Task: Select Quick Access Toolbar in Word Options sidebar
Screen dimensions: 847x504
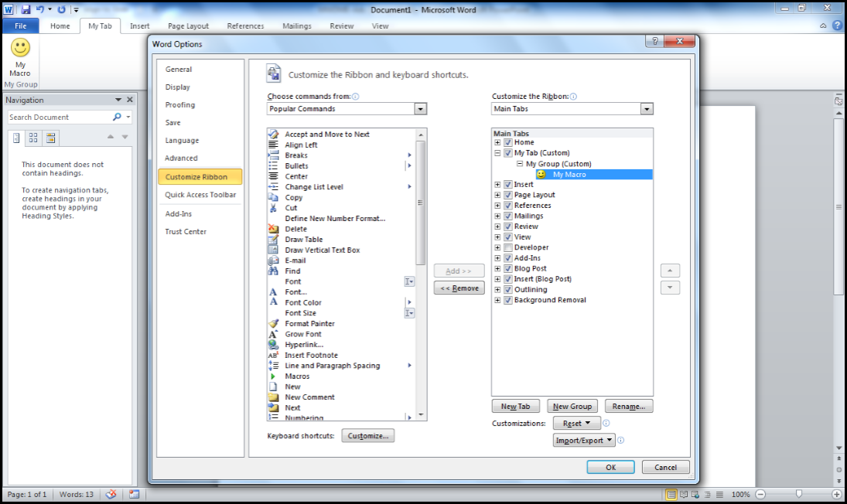Action: tap(200, 195)
